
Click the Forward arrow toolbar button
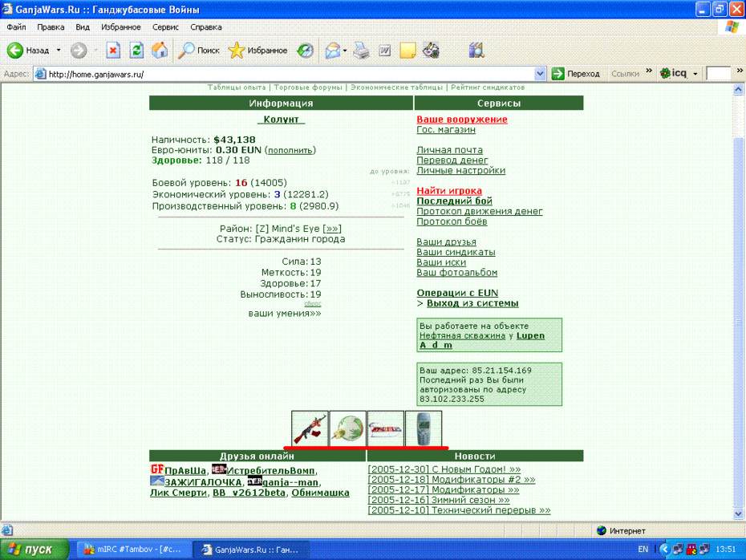click(x=79, y=50)
